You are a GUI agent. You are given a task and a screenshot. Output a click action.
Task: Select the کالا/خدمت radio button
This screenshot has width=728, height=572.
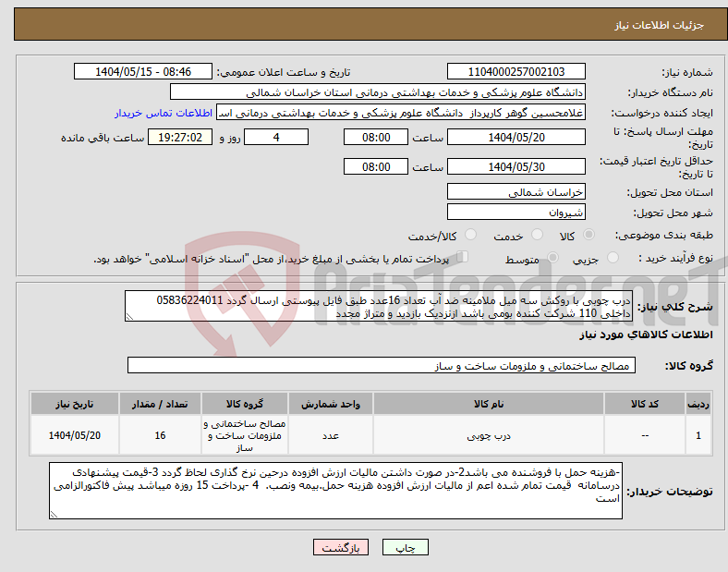pyautogui.click(x=471, y=235)
